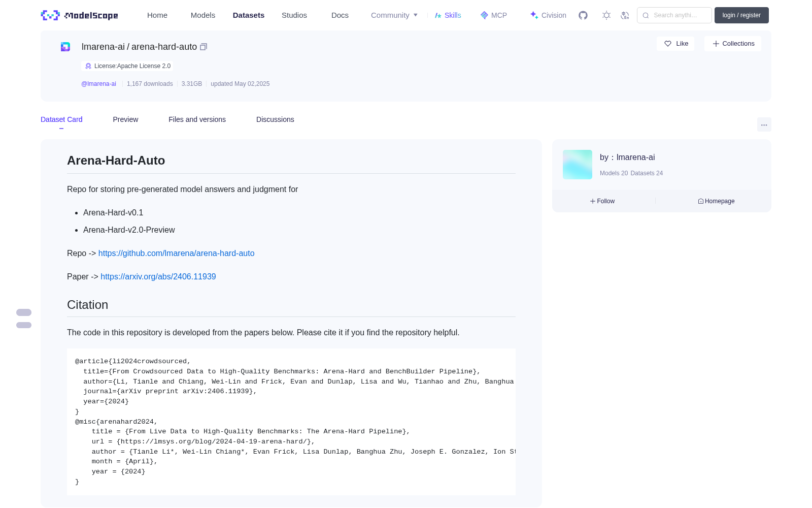
Task: Click the @lmarena-ai owner link
Action: tap(98, 84)
